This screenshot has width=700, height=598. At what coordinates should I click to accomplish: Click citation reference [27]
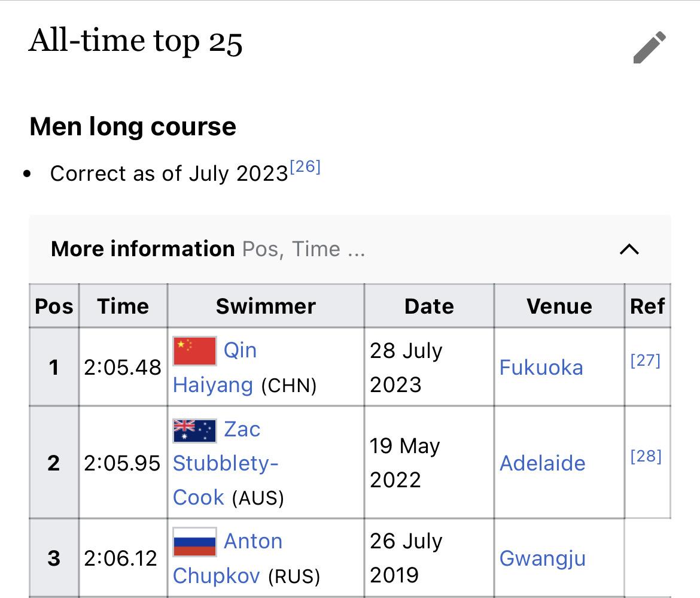click(646, 360)
